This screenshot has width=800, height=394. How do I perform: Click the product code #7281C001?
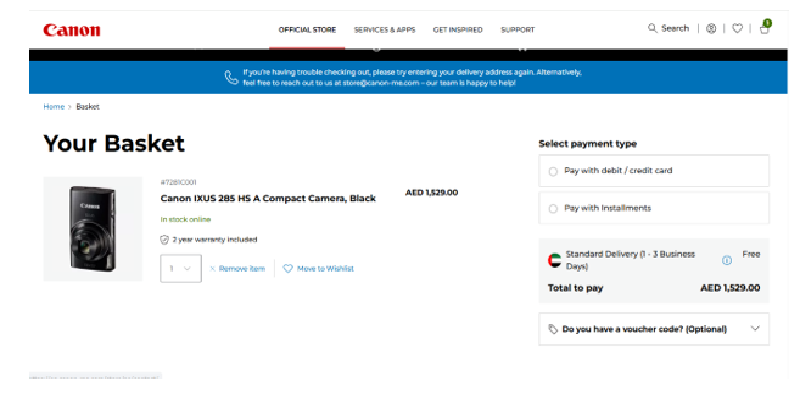tap(178, 182)
